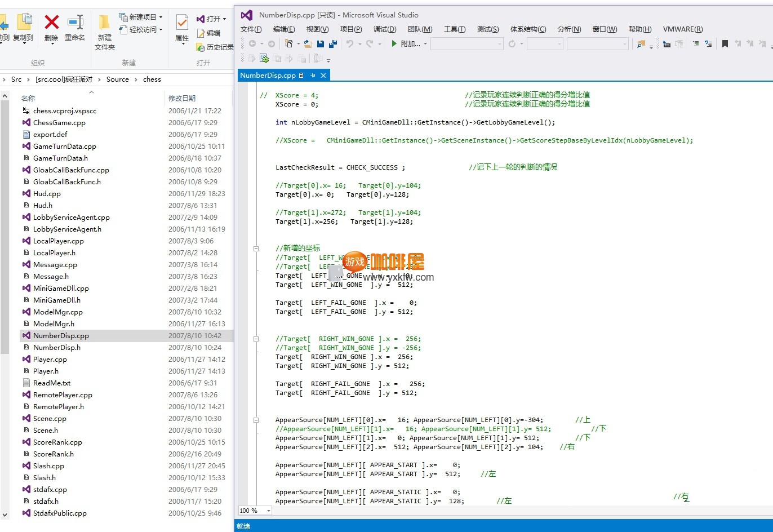Click the Rename icon in Explorer ribbon
This screenshot has width=773, height=532.
click(x=75, y=23)
